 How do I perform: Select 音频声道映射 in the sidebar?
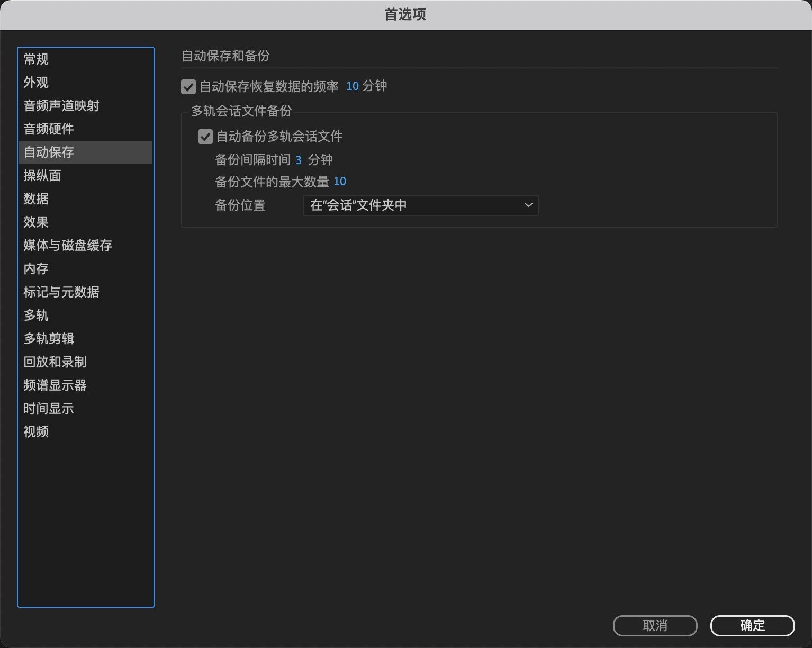(x=61, y=106)
